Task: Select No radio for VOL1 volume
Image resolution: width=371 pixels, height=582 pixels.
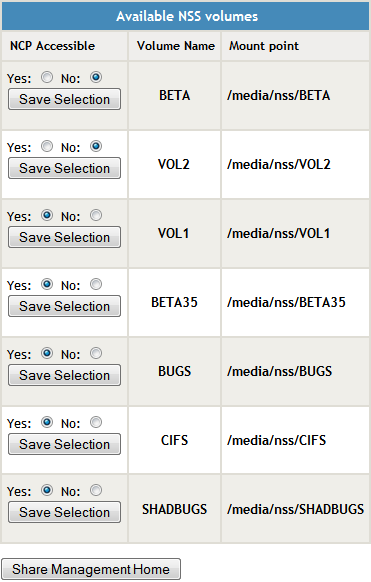Action: coord(96,215)
